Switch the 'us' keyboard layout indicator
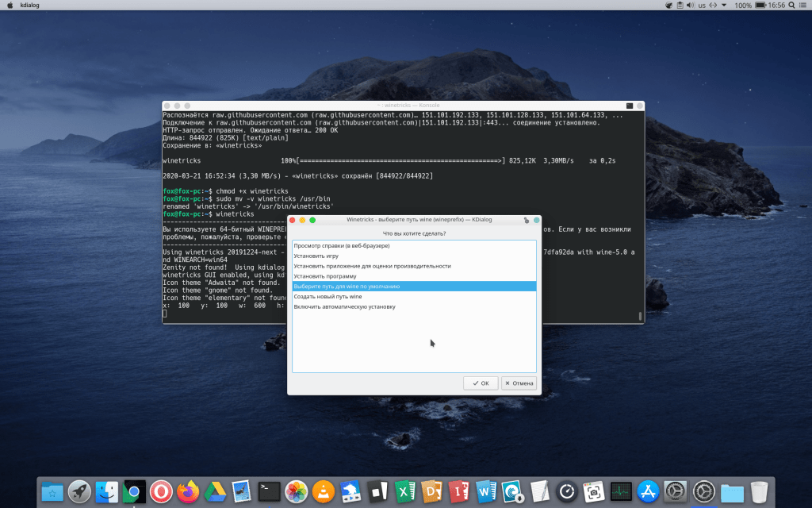Viewport: 812px width, 508px height. click(702, 6)
